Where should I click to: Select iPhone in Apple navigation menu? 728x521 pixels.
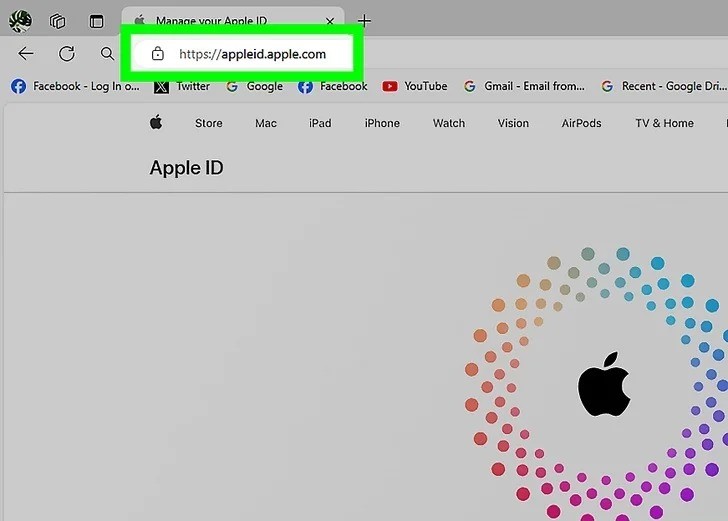382,123
